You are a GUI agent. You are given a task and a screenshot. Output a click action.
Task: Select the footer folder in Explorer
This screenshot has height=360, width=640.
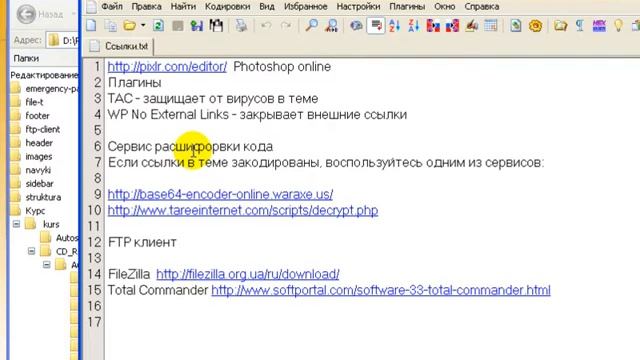[x=31, y=116]
